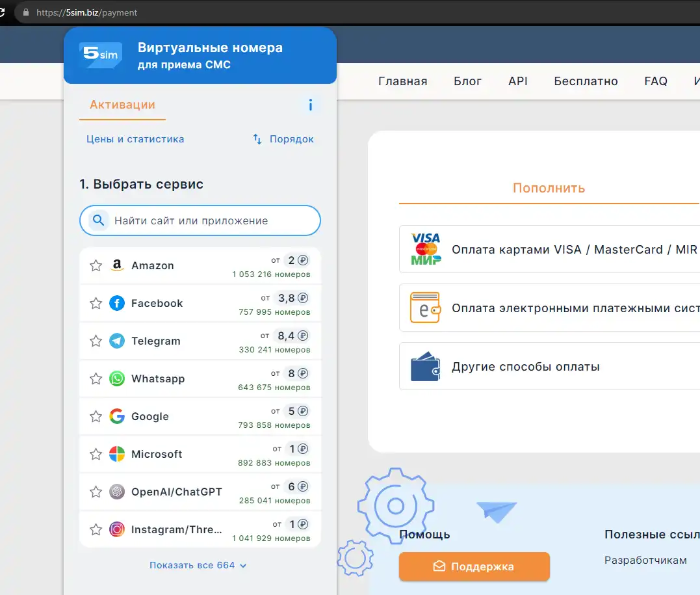The width and height of the screenshot is (700, 595).
Task: Open the Разработчикам link
Action: [645, 560]
